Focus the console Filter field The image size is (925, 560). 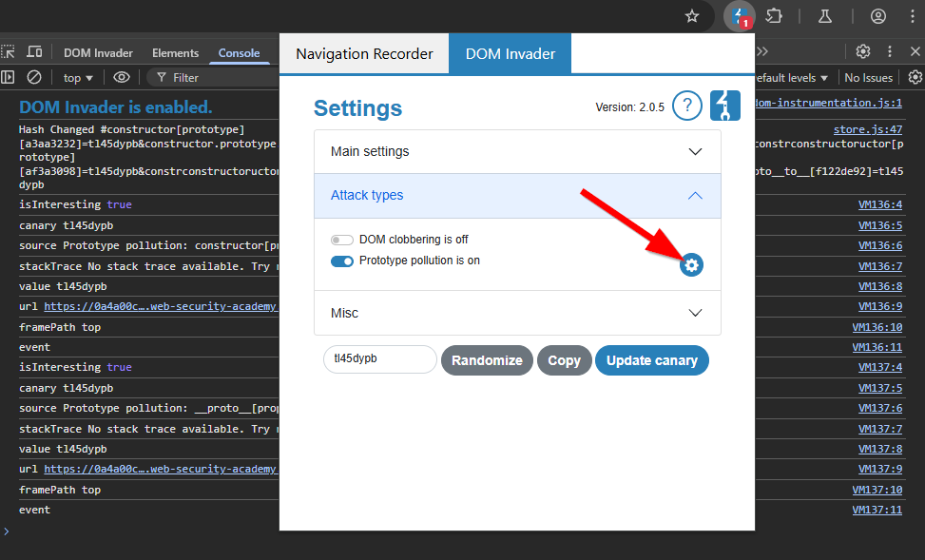click(x=212, y=78)
